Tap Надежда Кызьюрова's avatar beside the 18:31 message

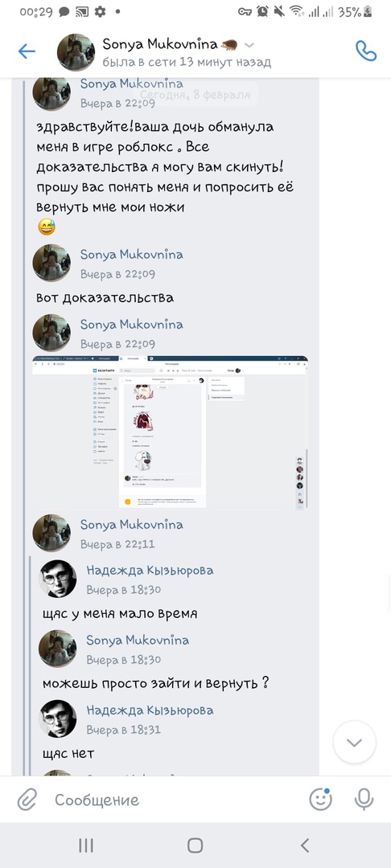(58, 719)
